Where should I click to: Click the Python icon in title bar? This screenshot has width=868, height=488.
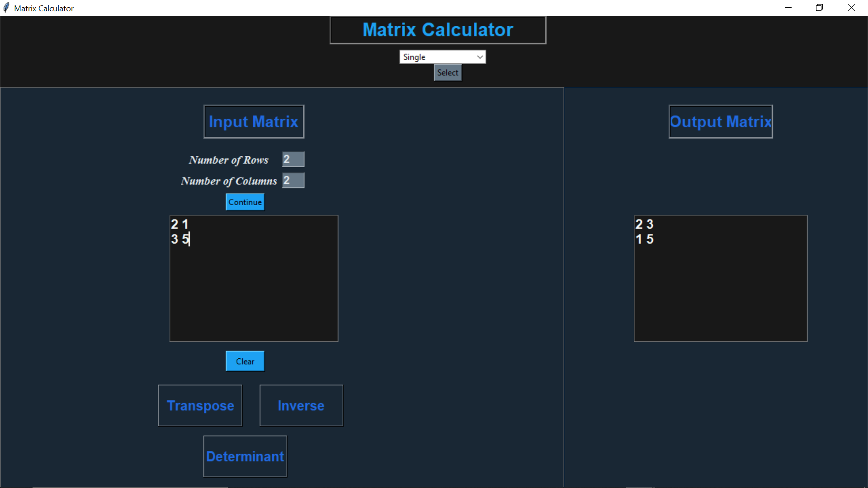coord(7,8)
